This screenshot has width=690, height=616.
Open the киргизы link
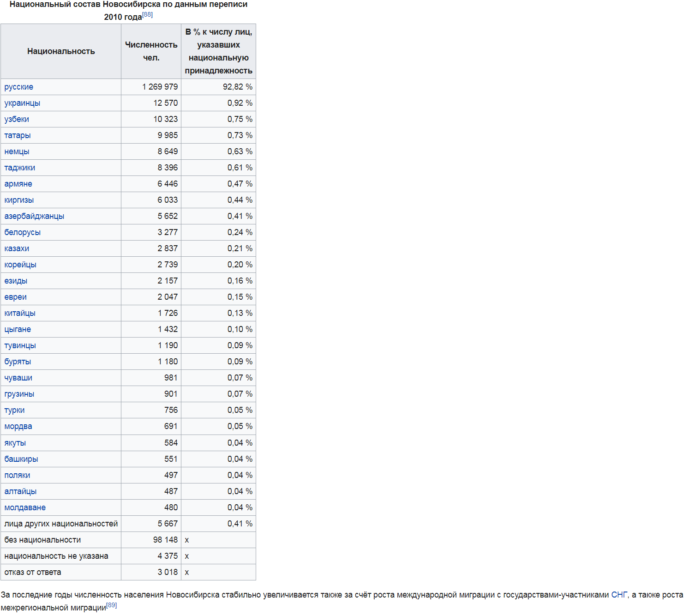coord(19,200)
